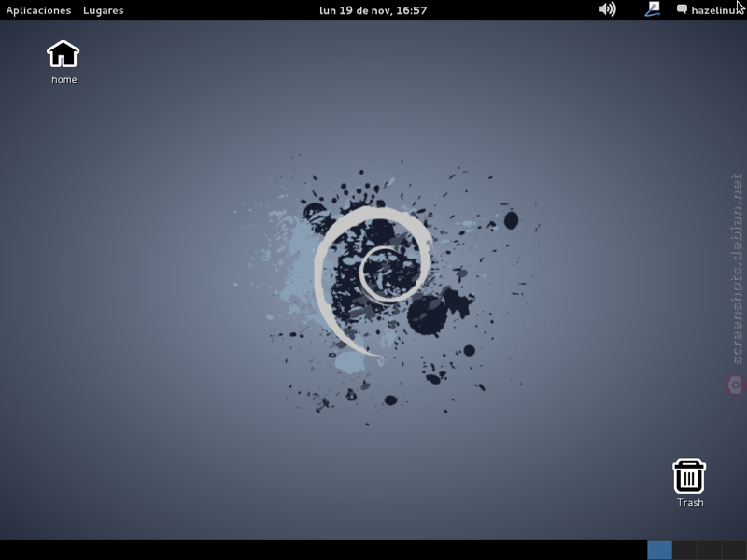Open the clock showing lun 19 de nov, 16:57
747x560 pixels.
coord(373,10)
